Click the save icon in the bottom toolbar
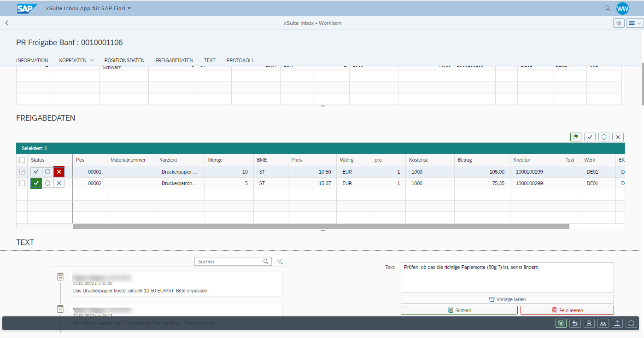Image resolution: width=644 pixels, height=338 pixels. coord(561,323)
